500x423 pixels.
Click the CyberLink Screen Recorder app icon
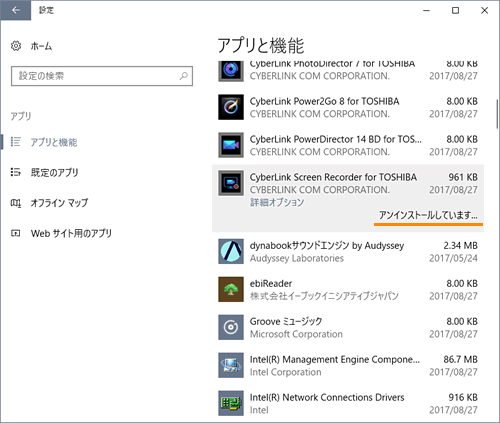tap(231, 183)
